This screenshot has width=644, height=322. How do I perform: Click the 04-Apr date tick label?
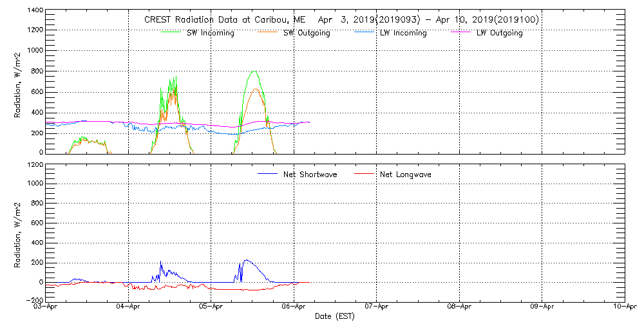[x=129, y=307]
